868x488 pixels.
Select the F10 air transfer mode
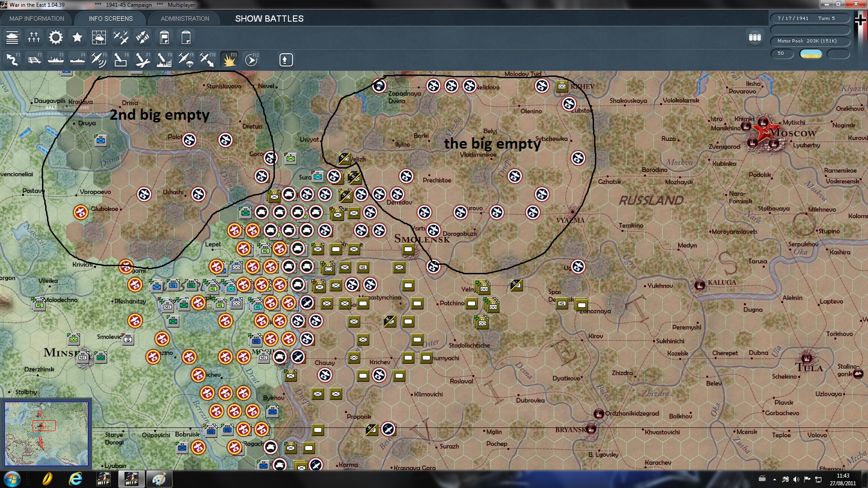click(x=208, y=60)
